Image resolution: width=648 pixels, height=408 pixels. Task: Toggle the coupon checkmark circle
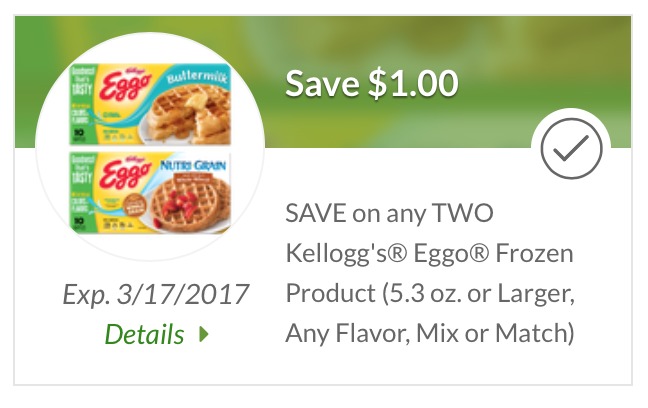pos(571,148)
